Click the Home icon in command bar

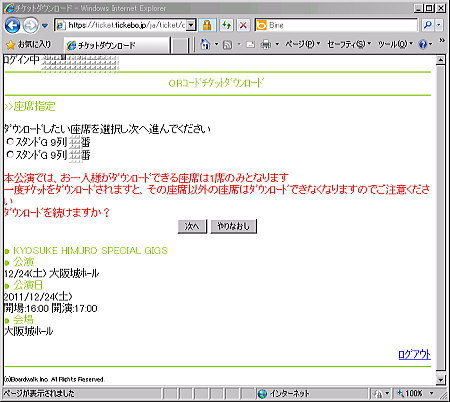(205, 44)
